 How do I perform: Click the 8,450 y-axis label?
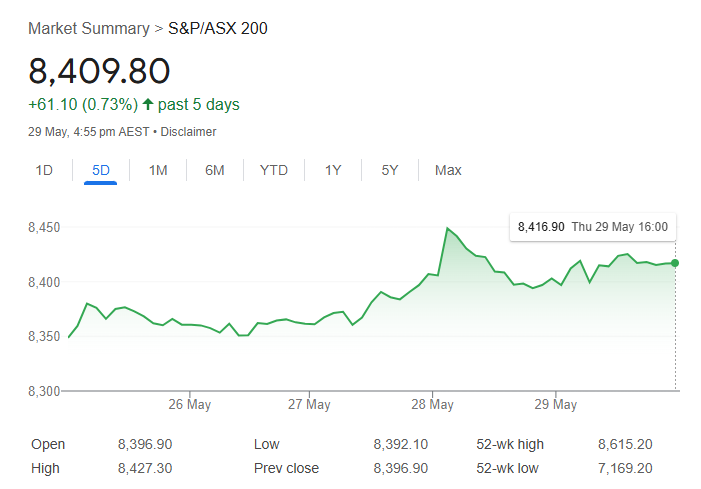[44, 228]
